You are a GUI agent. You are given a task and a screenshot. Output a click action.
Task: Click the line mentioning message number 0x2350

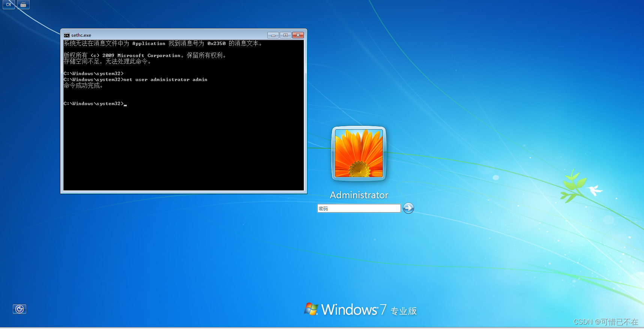coord(163,44)
